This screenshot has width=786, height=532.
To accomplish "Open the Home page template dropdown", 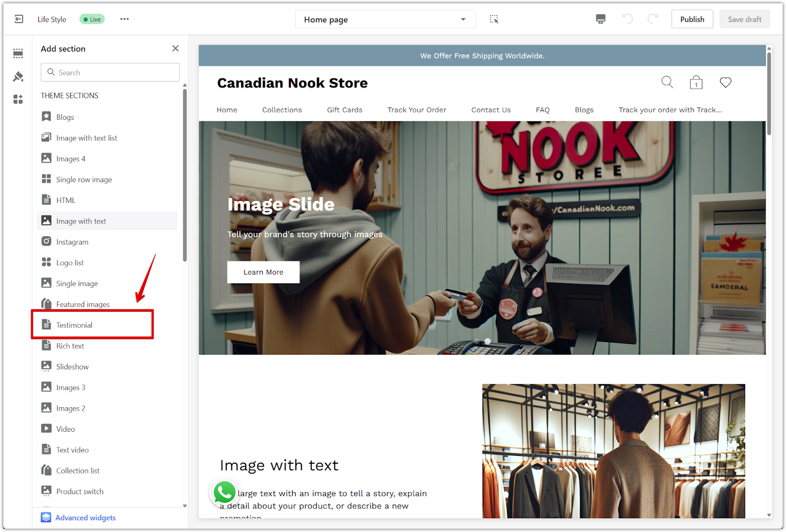I will pos(386,19).
